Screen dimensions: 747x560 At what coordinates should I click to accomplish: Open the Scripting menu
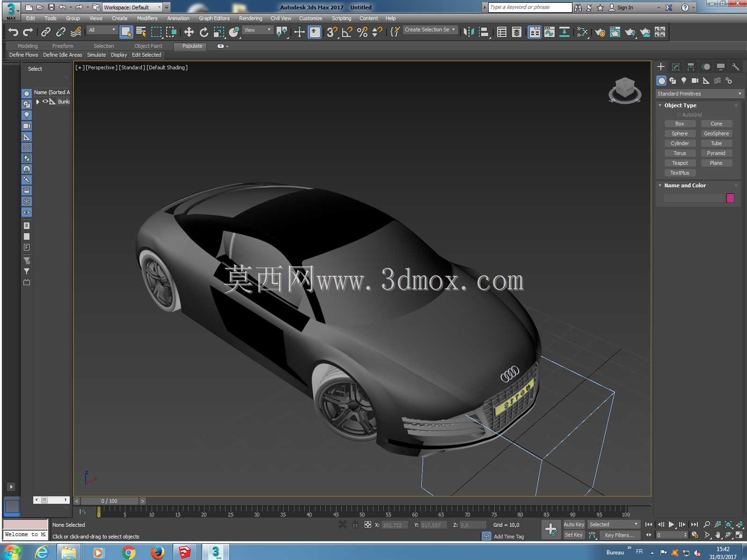point(341,18)
